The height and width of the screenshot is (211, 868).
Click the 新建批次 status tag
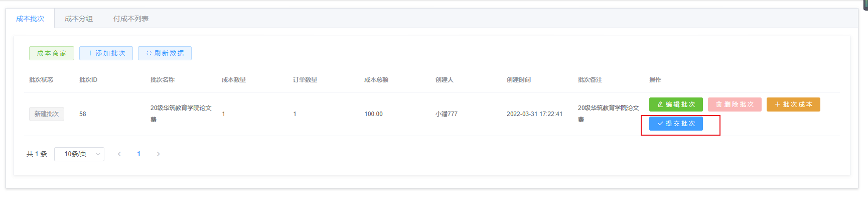(47, 114)
